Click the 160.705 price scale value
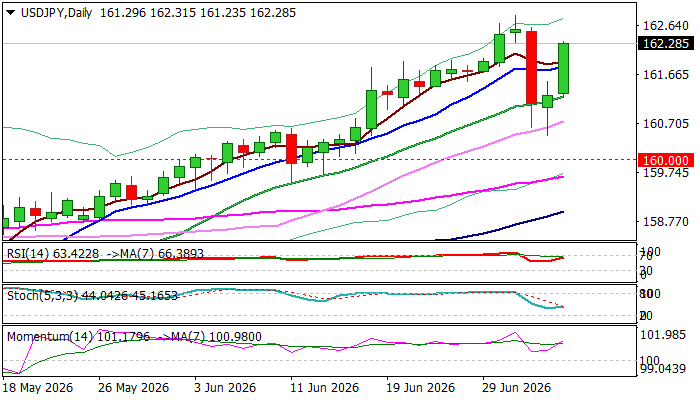This screenshot has width=700, height=400. pyautogui.click(x=665, y=123)
